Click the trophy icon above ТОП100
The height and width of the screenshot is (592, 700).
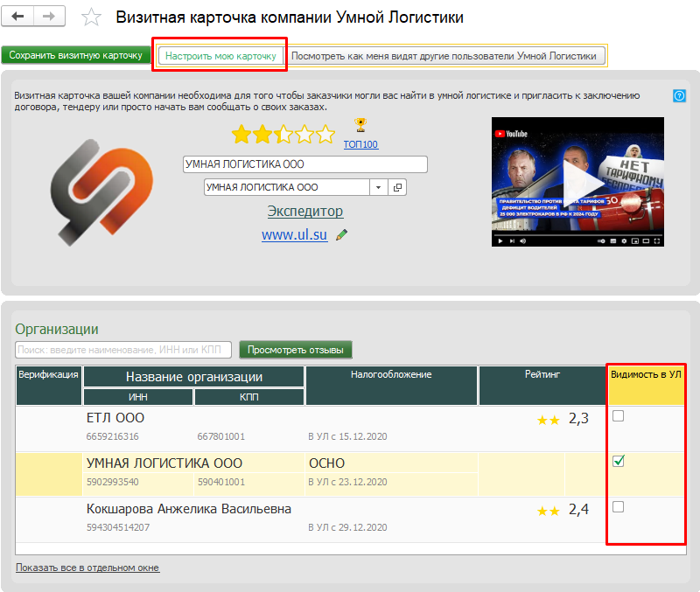tap(360, 125)
